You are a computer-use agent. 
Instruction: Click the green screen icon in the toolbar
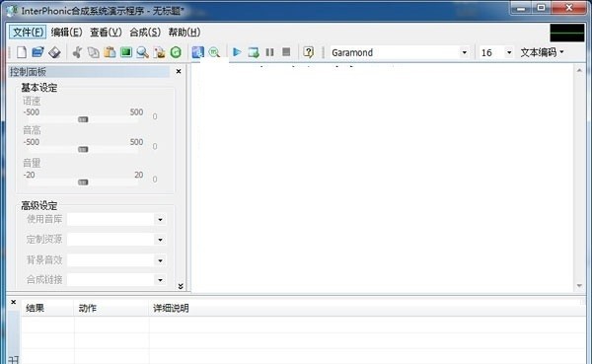(126, 52)
